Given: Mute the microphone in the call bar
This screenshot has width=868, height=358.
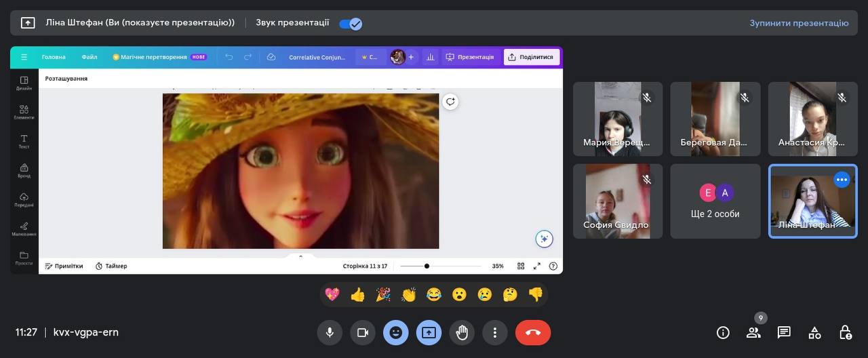Looking at the screenshot, I should pos(330,332).
